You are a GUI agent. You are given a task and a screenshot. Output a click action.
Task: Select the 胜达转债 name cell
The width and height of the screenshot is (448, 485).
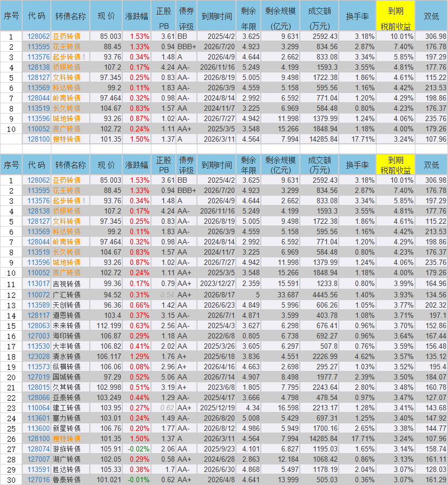(x=70, y=469)
